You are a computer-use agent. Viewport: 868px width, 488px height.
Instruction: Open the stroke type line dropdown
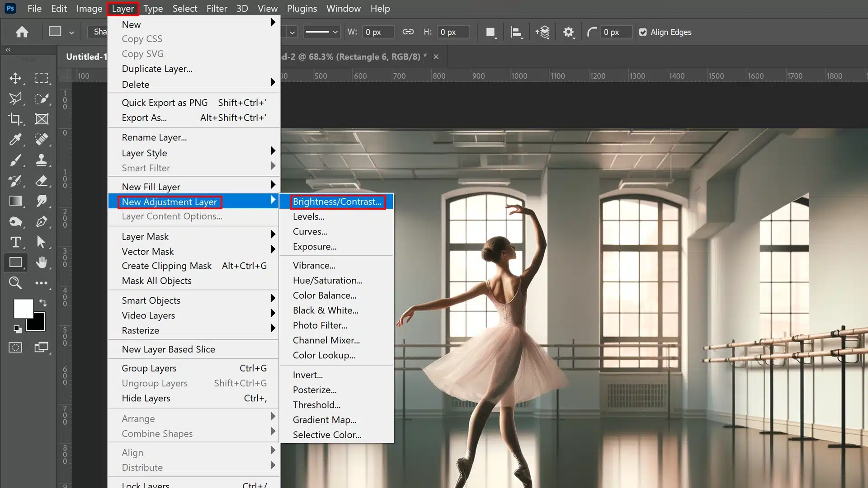tap(321, 32)
